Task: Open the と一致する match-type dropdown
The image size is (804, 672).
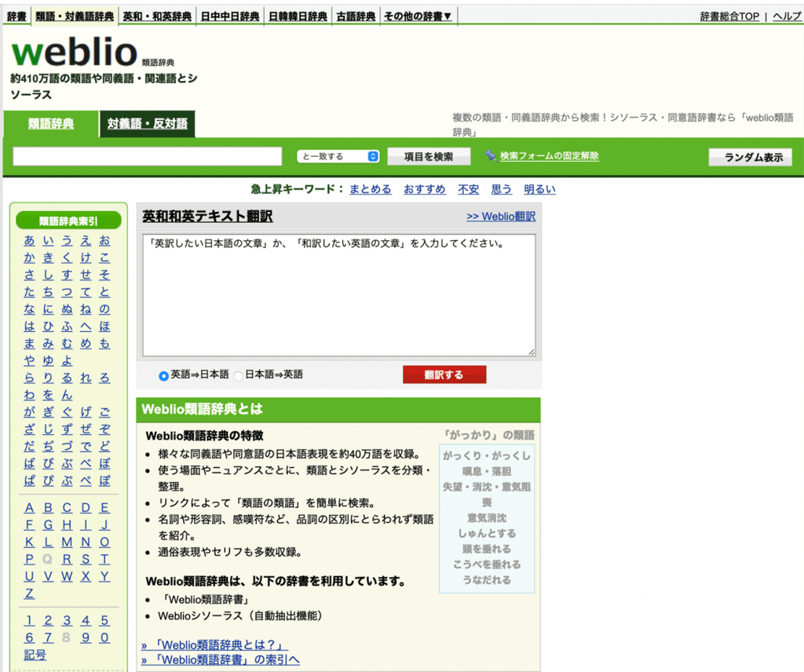Action: (x=338, y=156)
